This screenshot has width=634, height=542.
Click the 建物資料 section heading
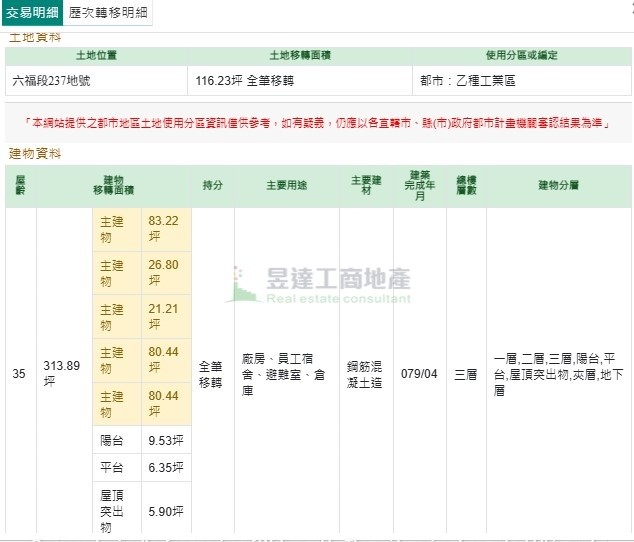click(x=35, y=153)
